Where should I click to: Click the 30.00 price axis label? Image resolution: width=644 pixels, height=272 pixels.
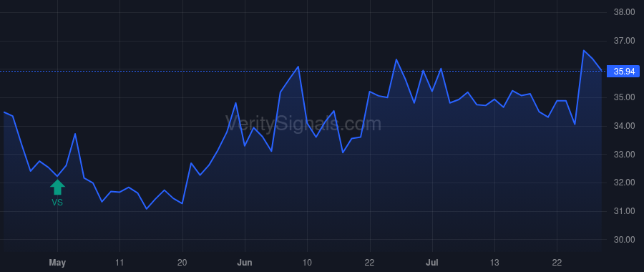[x=624, y=240]
